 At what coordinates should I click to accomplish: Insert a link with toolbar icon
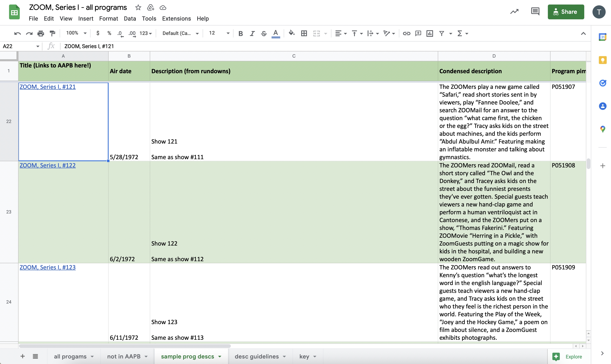406,33
